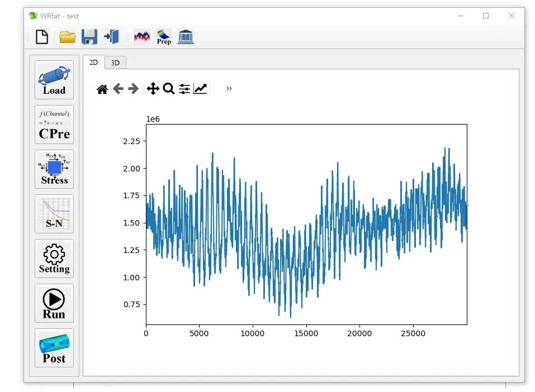Click the y-axis tick label 2.00
Screen dimensions: 535x392
pyautogui.click(x=132, y=169)
